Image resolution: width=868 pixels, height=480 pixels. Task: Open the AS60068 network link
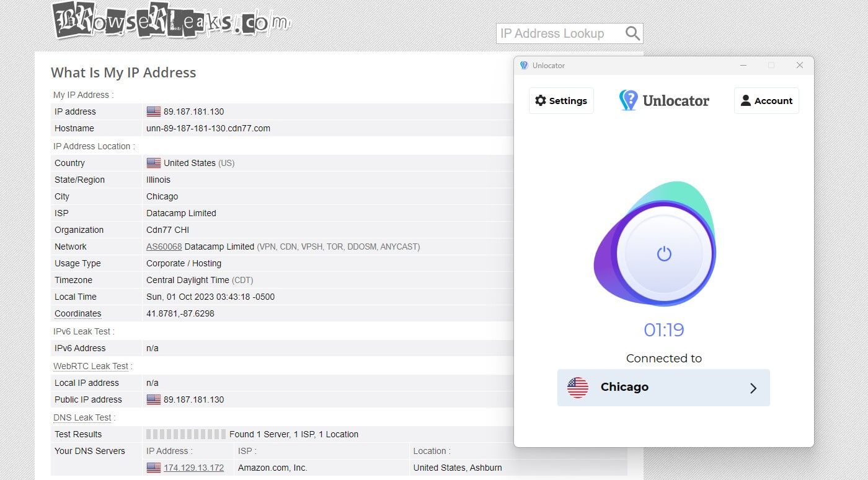164,247
